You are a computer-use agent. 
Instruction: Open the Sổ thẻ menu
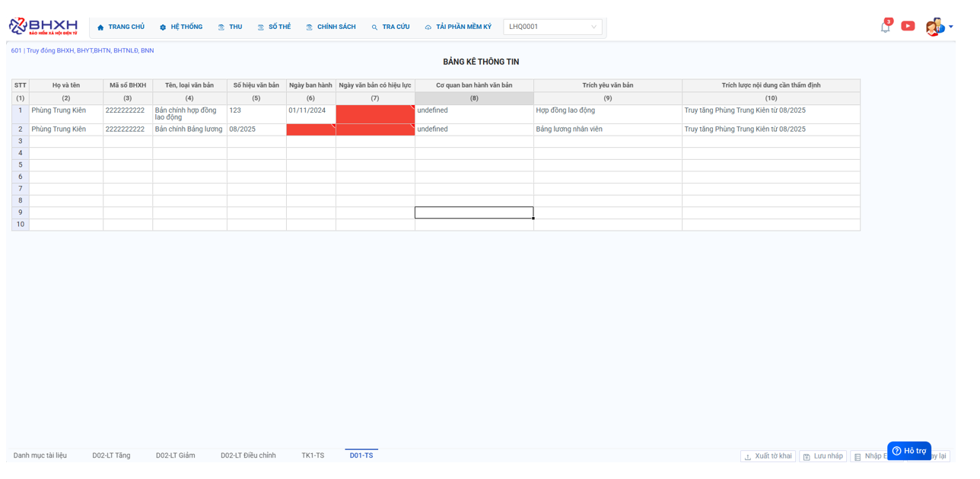coord(274,27)
